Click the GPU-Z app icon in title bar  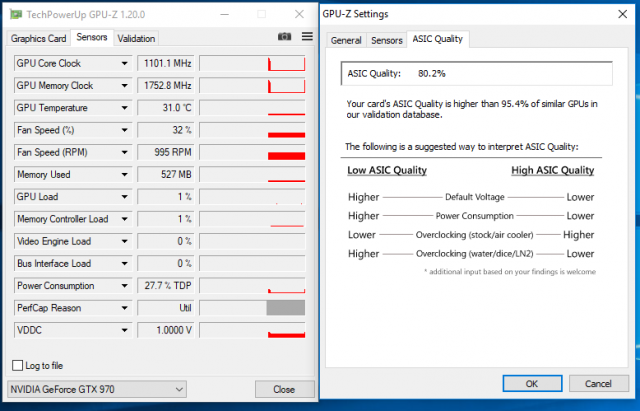click(14, 15)
